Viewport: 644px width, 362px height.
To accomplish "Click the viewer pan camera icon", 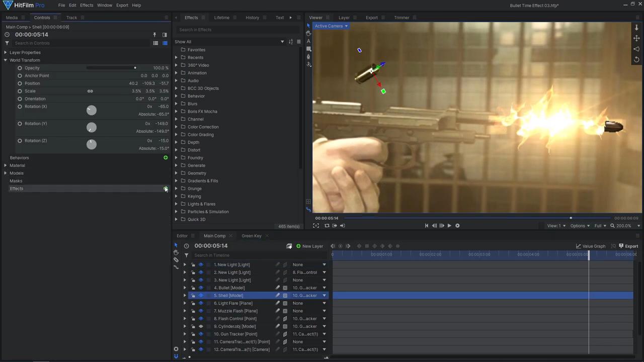I will click(x=636, y=38).
